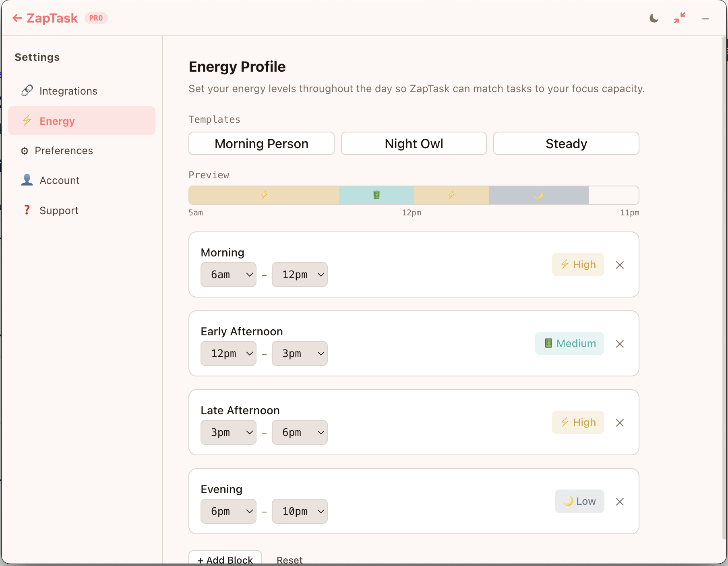
Task: Open Support section
Action: click(82, 210)
